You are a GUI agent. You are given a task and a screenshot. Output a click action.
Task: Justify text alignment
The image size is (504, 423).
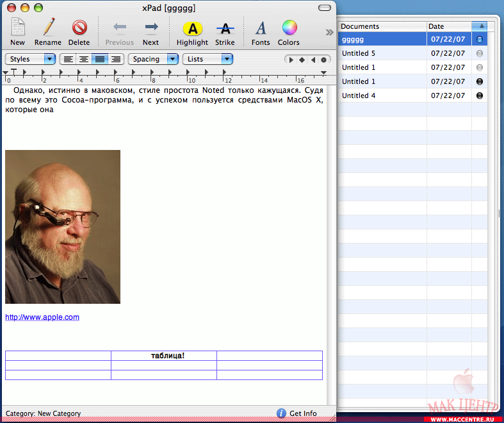click(x=100, y=59)
